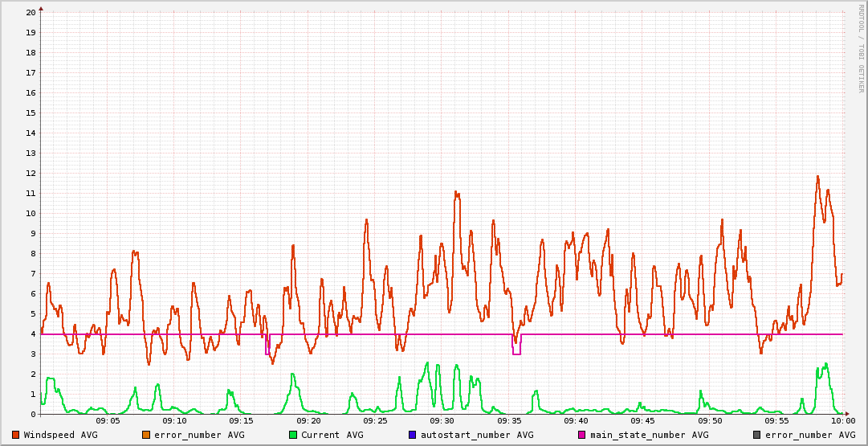Click the Y-axis value 20 label

[31, 12]
